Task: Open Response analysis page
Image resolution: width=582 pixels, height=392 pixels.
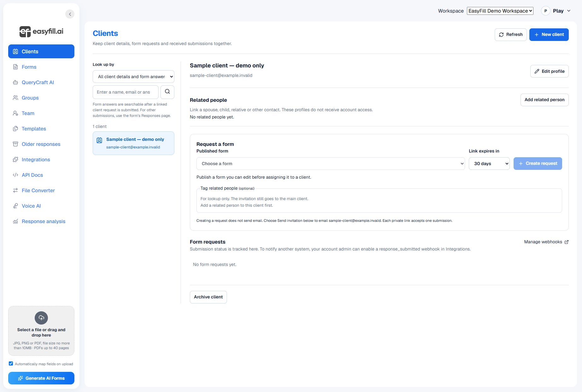Action: (41, 221)
